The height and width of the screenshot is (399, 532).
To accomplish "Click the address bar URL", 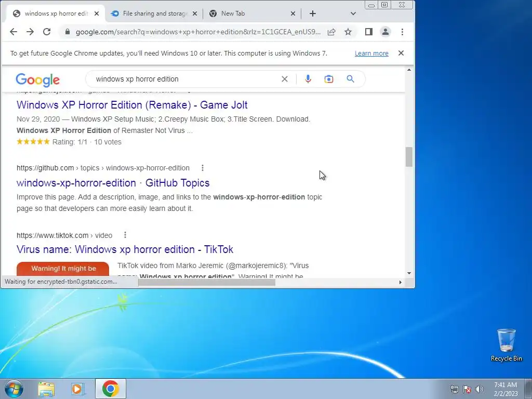I will 198,32.
